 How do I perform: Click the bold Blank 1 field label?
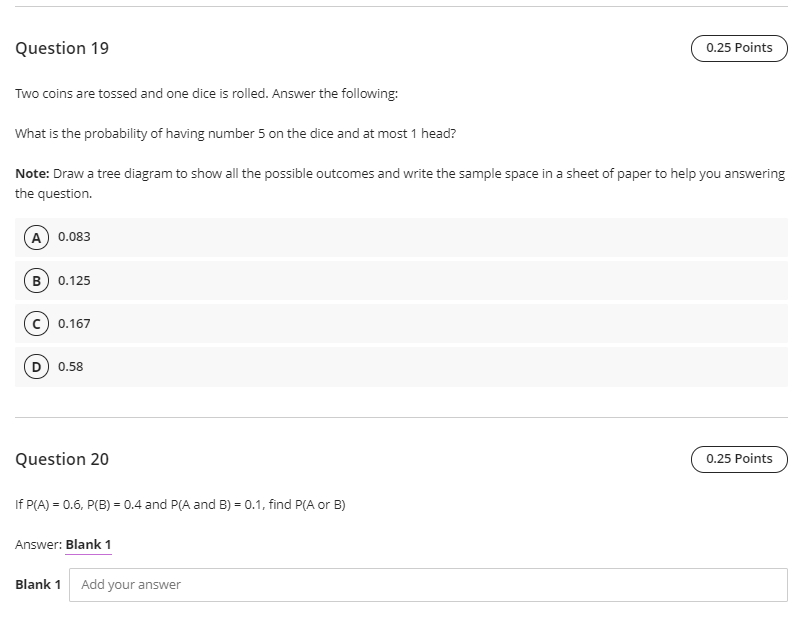pyautogui.click(x=38, y=585)
